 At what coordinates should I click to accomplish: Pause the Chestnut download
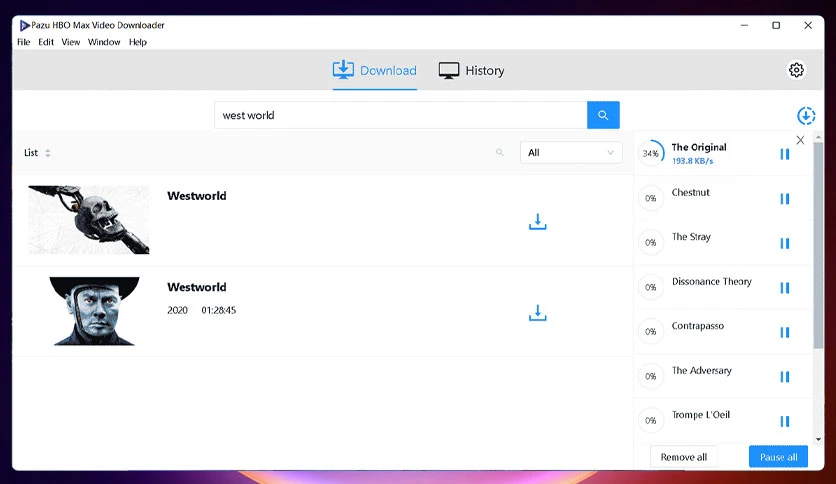[784, 199]
